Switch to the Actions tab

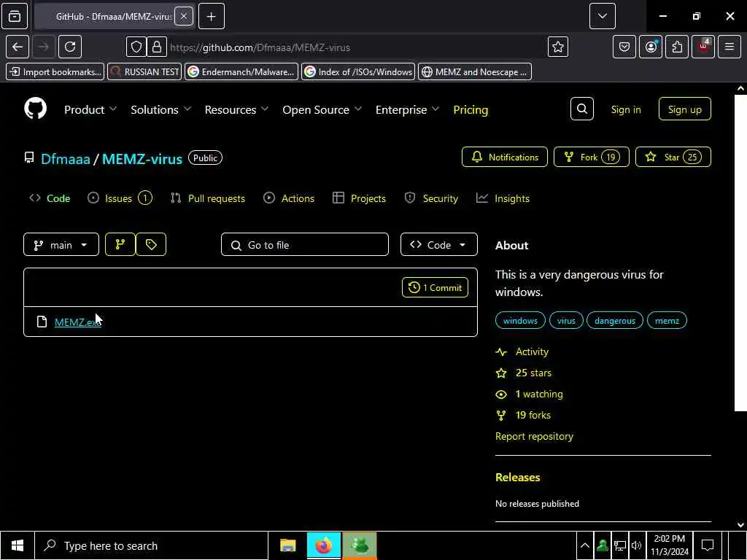click(289, 198)
